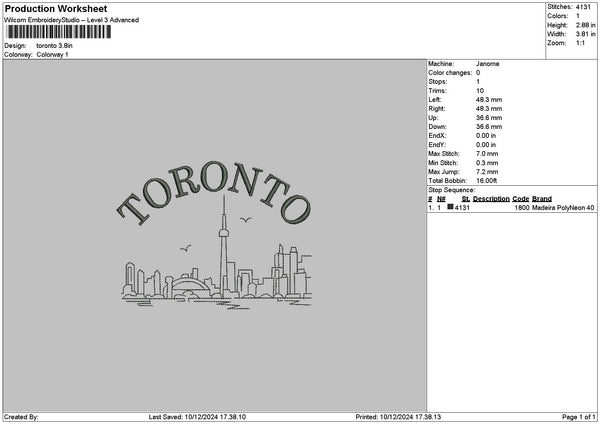
Task: Click the brand Madeira PolyNeon 40
Action: click(x=563, y=208)
